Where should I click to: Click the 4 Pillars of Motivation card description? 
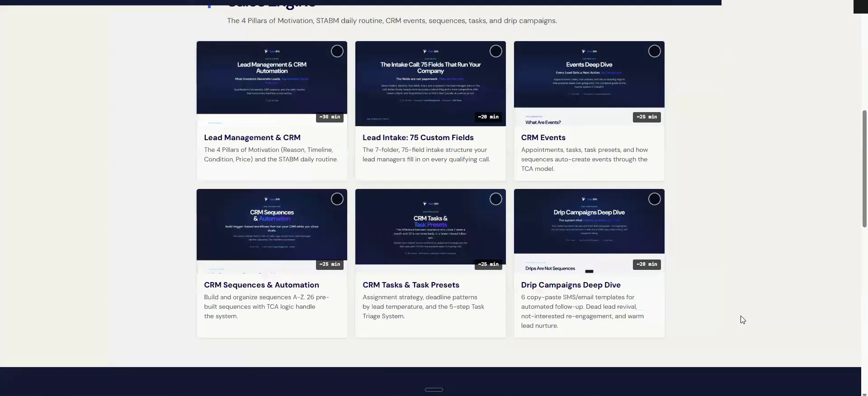click(x=271, y=155)
